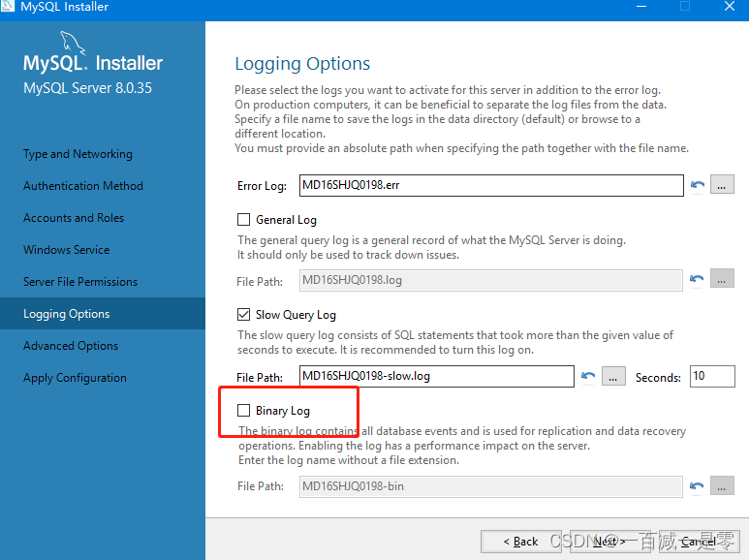Reset General Log file path arrow
Image resolution: width=749 pixels, height=560 pixels.
click(697, 279)
